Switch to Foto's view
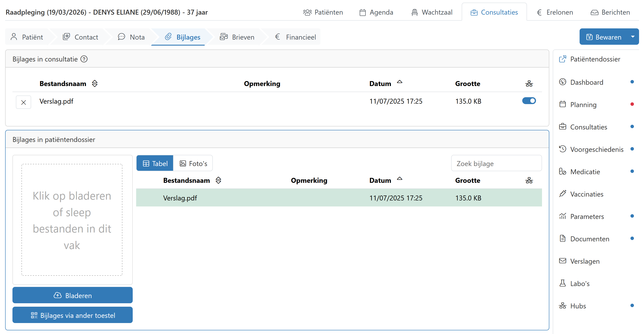The width and height of the screenshot is (644, 334). [193, 163]
